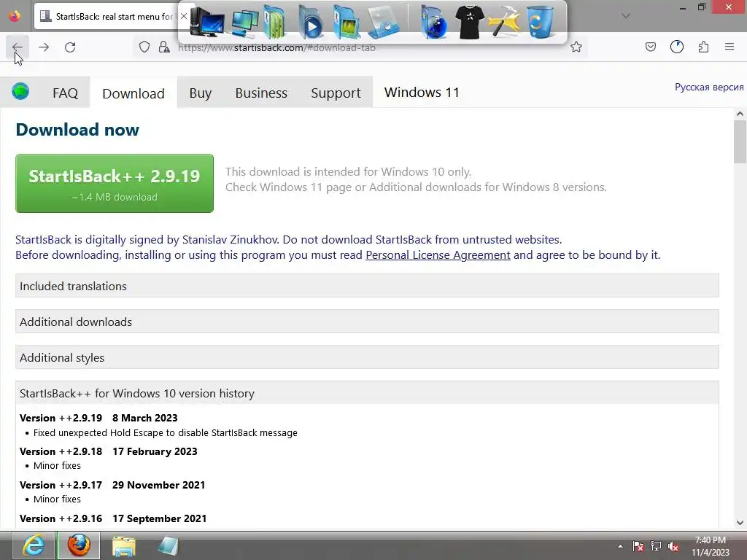Open the Recycle Bin icon in the dock
The width and height of the screenshot is (747, 560).
tap(540, 22)
